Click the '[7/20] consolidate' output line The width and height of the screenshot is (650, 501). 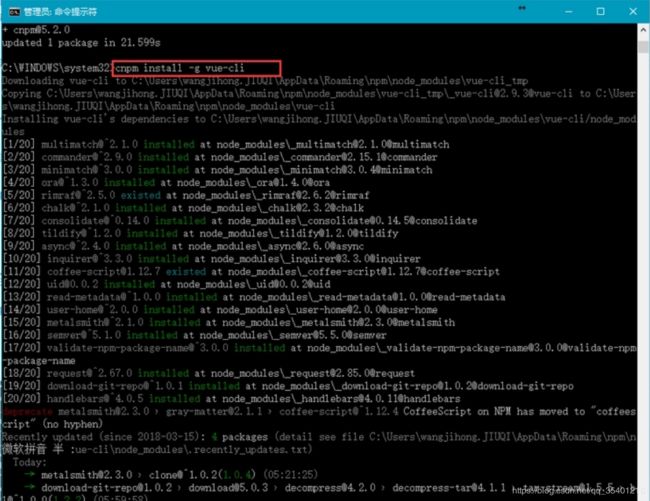(x=240, y=221)
